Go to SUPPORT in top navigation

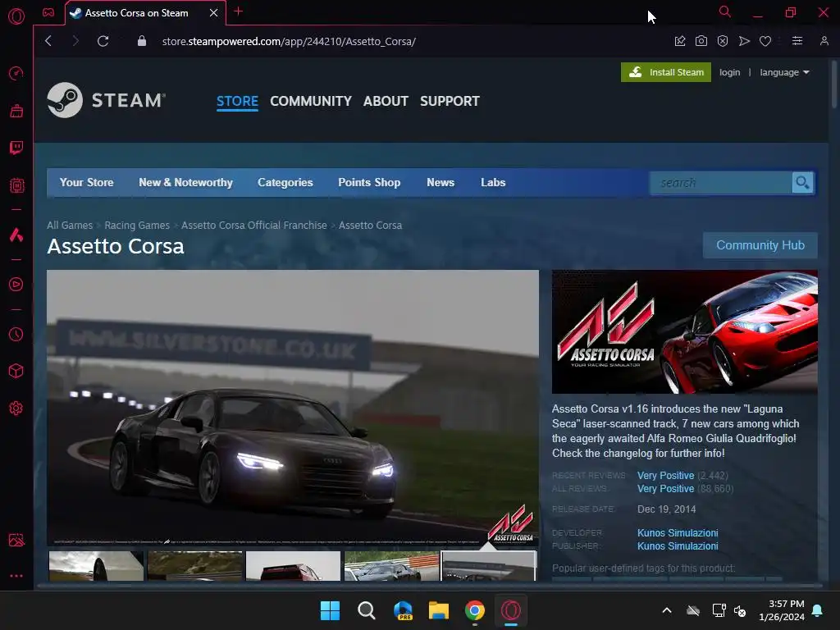click(450, 101)
